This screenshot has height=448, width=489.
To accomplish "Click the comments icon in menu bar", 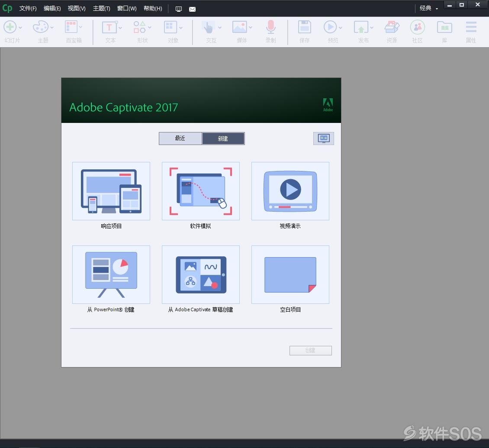I will coord(179,9).
